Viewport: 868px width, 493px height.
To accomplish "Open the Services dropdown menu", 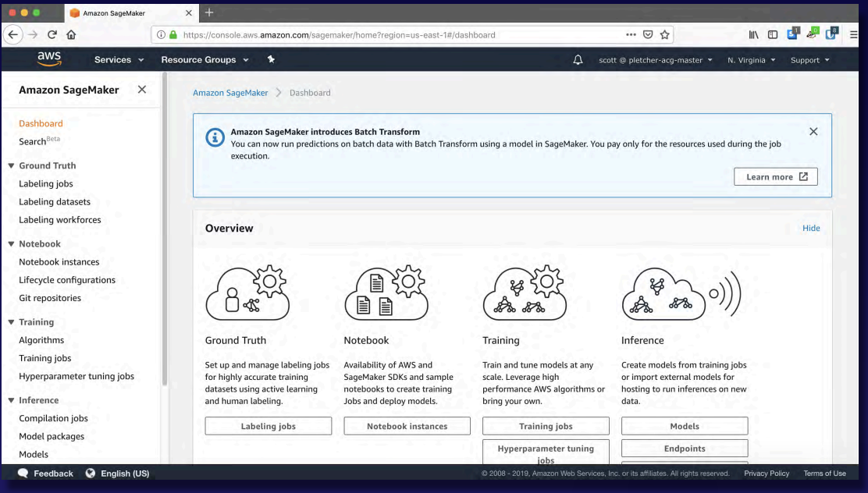I will (119, 60).
